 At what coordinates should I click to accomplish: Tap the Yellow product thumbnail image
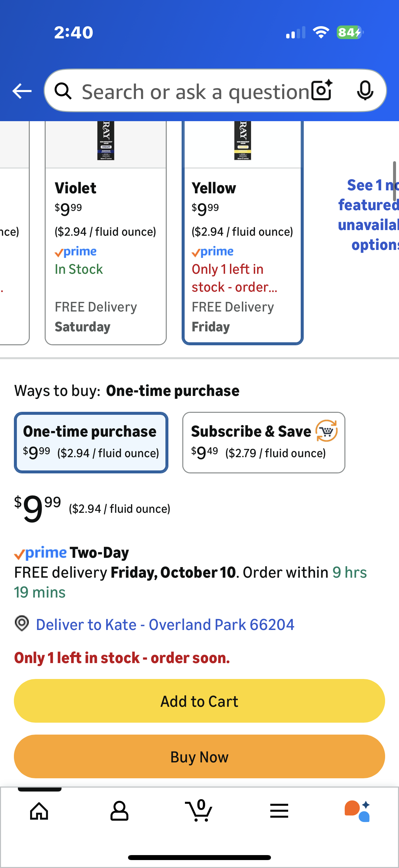[x=243, y=141]
